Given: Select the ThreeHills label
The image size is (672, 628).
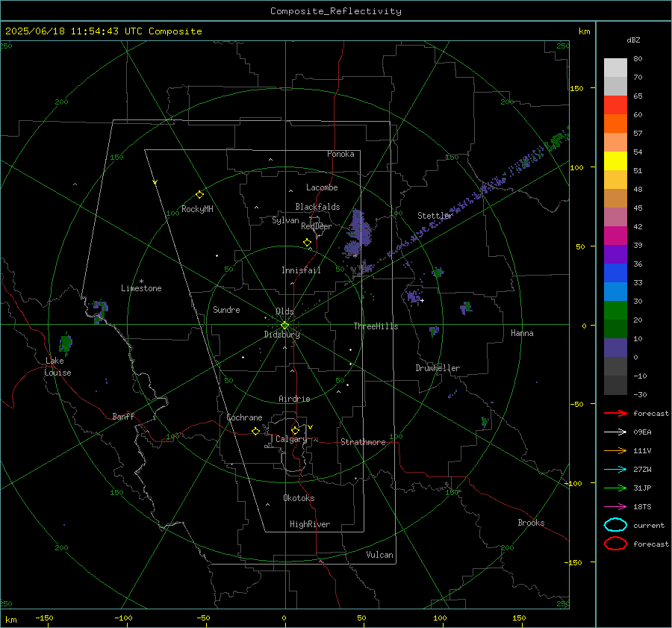Looking at the screenshot, I should coord(376,326).
